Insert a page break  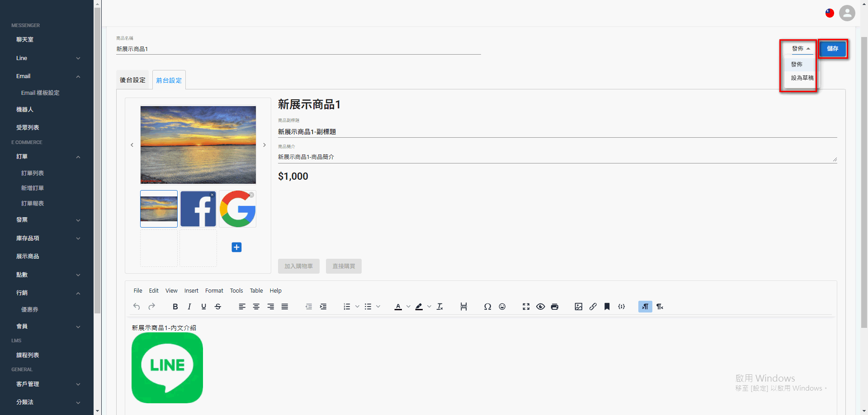[x=464, y=307]
